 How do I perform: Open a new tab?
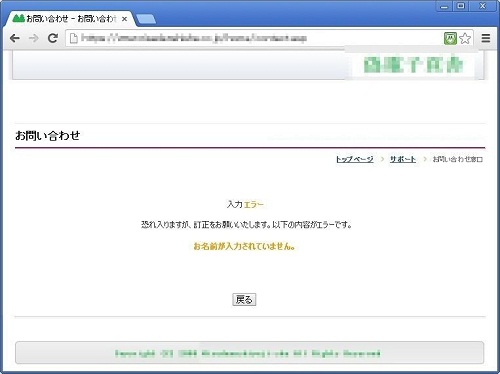click(146, 19)
